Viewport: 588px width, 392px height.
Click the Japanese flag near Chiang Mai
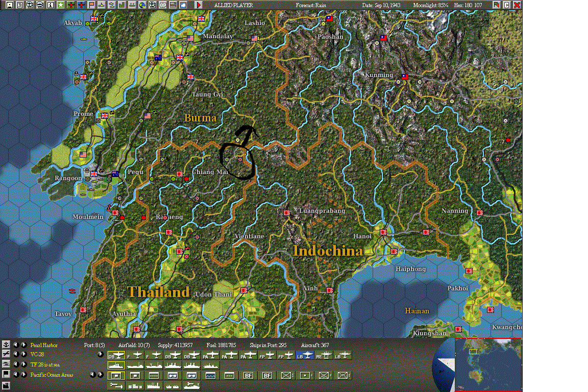[x=180, y=174]
